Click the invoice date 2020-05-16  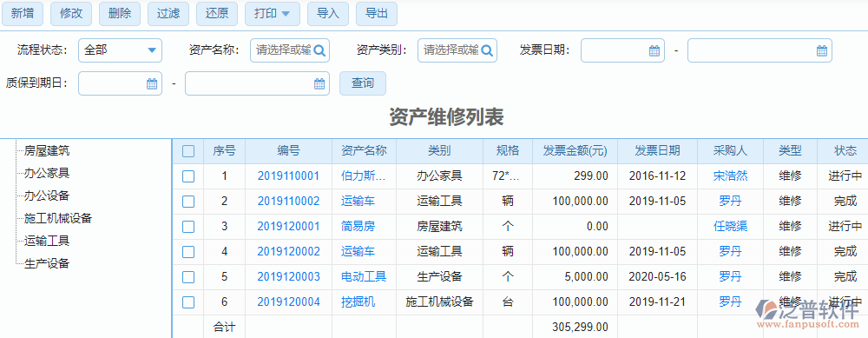(x=658, y=276)
